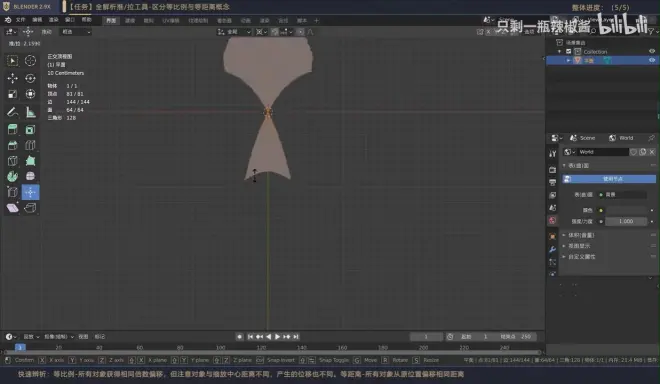
Task: Click the timeline horizontal scrollbar
Action: coord(272,352)
